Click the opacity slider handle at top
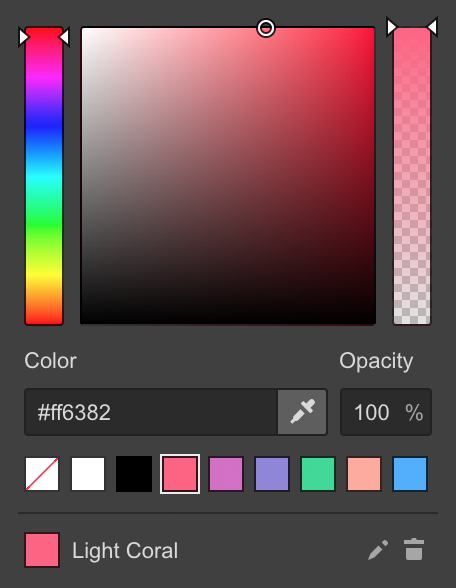This screenshot has height=588, width=456. point(412,27)
